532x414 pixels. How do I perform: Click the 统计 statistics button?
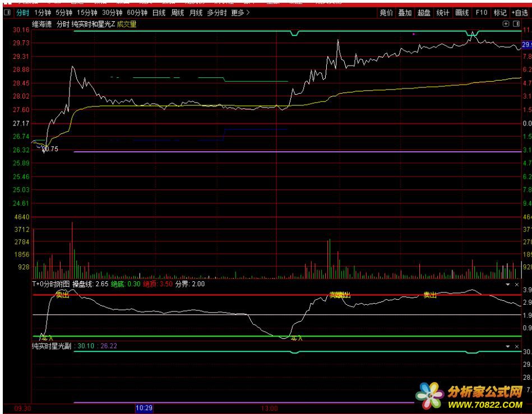coord(443,13)
